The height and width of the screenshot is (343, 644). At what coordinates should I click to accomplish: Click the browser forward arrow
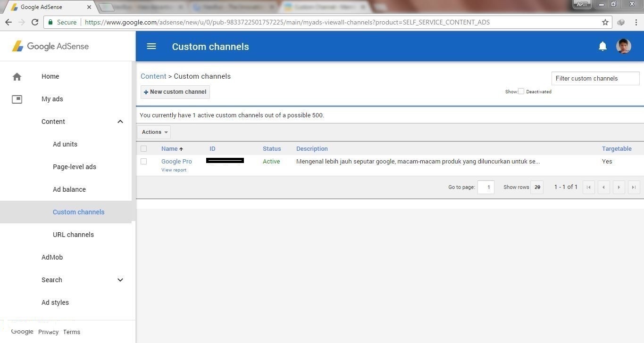pyautogui.click(x=22, y=22)
